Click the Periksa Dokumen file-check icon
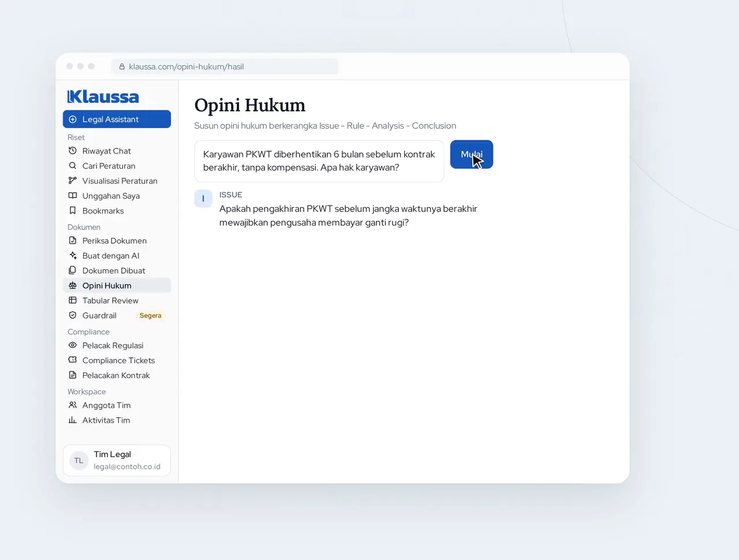Screen dimensions: 739x560 73,241
